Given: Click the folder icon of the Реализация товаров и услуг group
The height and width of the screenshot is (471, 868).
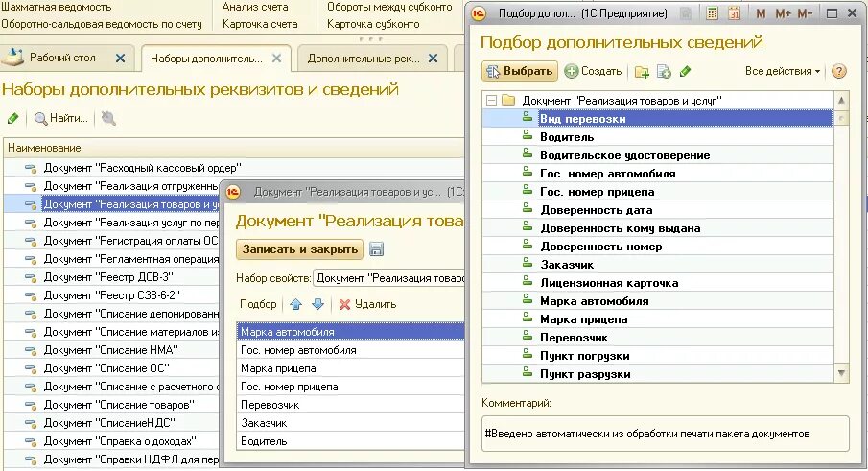Looking at the screenshot, I should [x=508, y=100].
